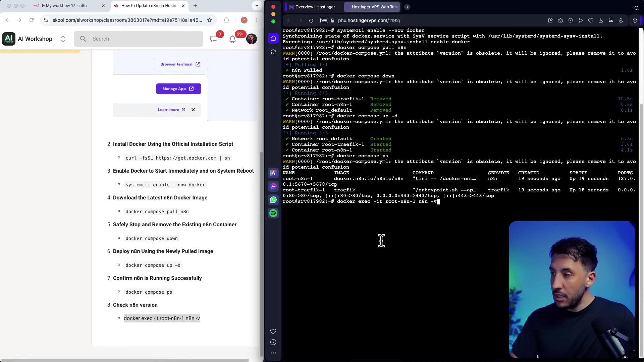Dismiss the Learn more banner with X

click(193, 110)
